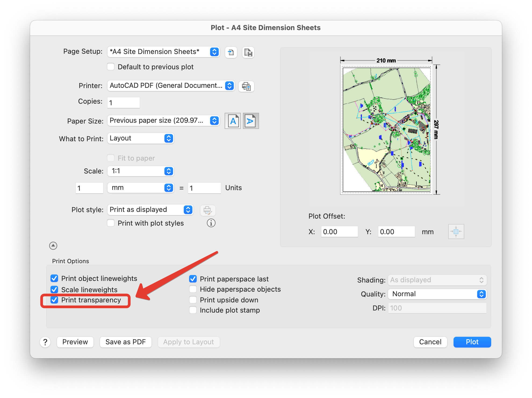Set paper orientation to landscape
This screenshot has height=398, width=532.
[x=250, y=121]
